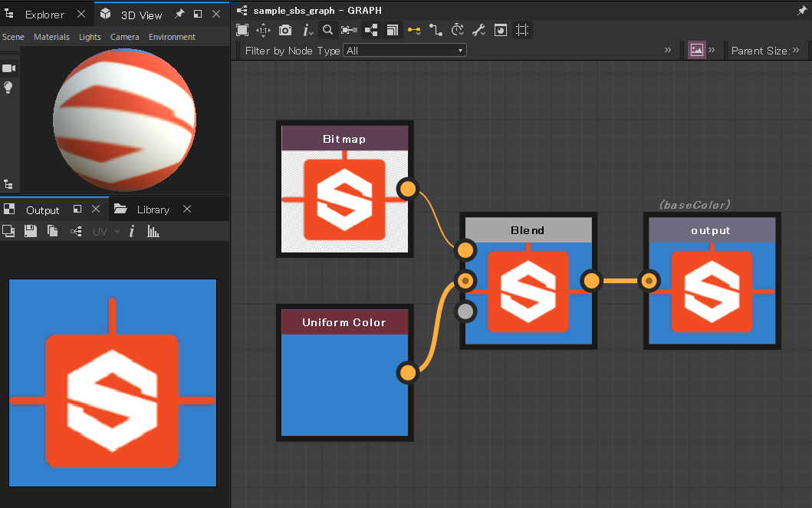
Task: Toggle the image info icon in Output panel
Action: pyautogui.click(x=132, y=231)
